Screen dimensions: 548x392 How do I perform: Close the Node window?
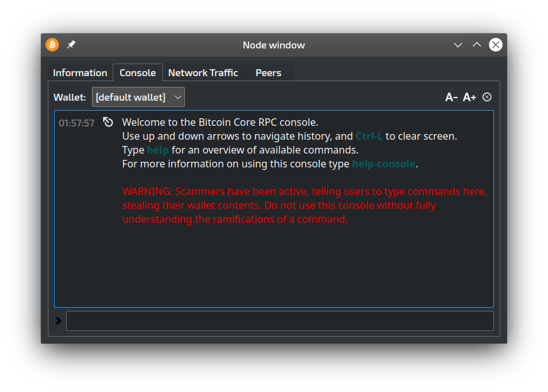(496, 45)
